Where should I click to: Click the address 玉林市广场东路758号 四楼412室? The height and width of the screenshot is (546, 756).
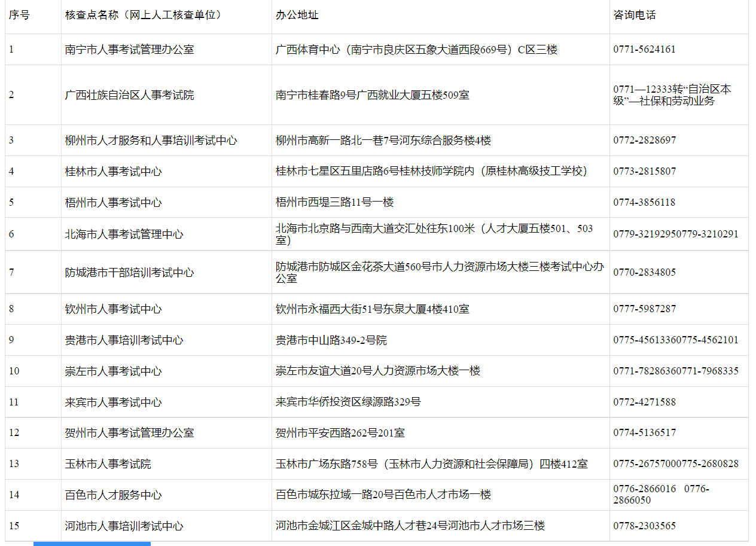pos(432,464)
